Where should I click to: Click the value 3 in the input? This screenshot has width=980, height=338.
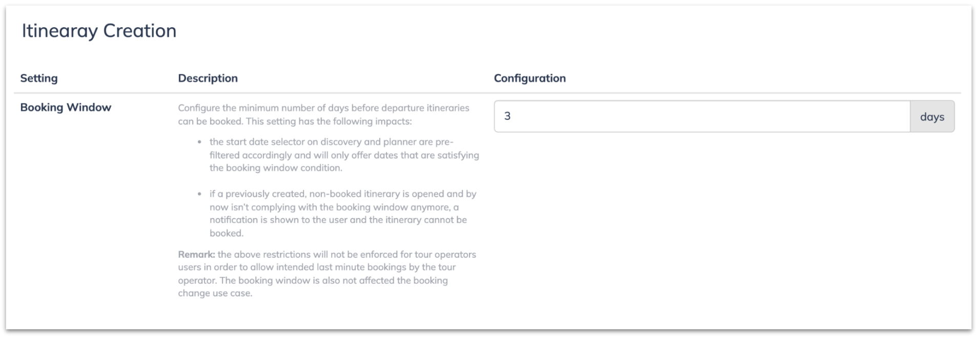tap(507, 116)
